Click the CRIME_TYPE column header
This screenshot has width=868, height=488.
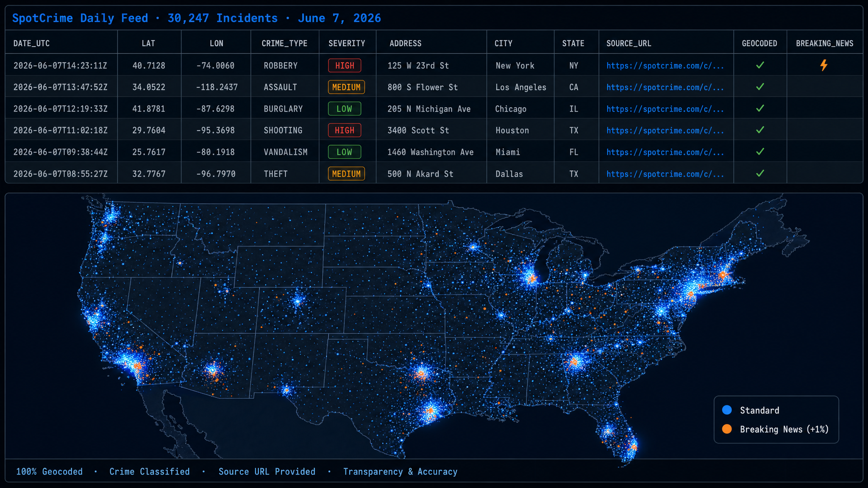pyautogui.click(x=284, y=43)
